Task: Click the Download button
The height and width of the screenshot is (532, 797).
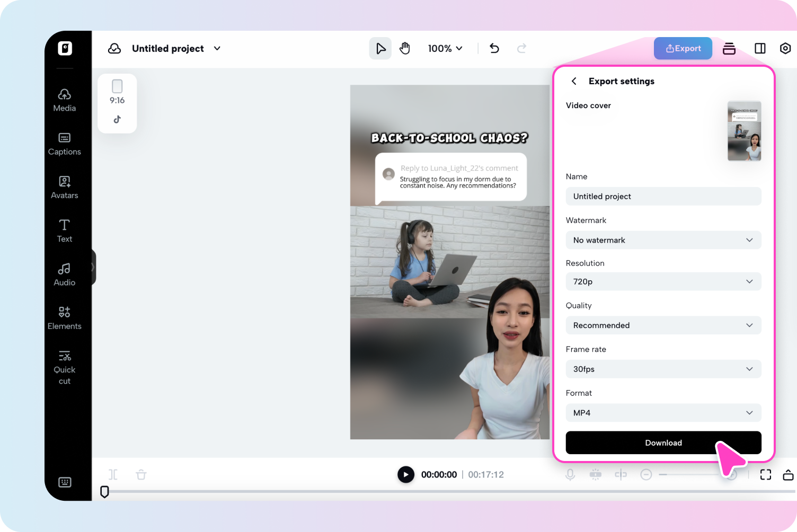Action: click(x=663, y=442)
